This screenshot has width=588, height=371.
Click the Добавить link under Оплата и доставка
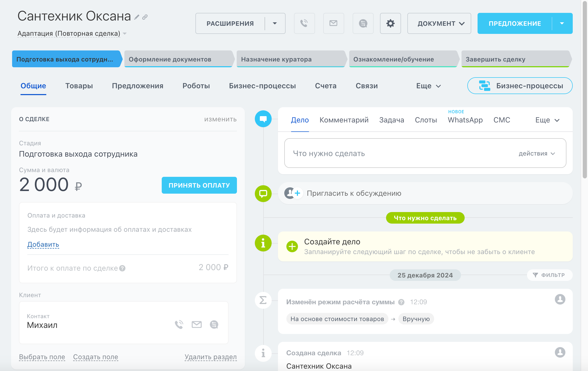point(43,244)
